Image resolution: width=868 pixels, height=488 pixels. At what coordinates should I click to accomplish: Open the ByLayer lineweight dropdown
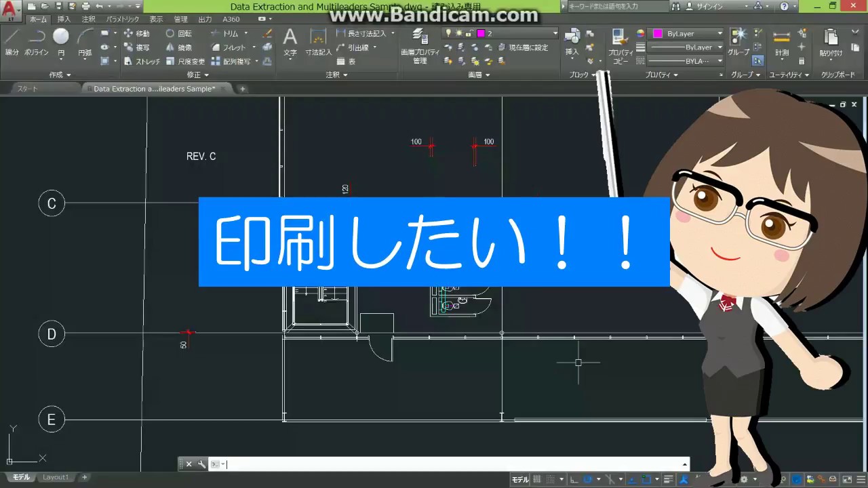point(686,47)
